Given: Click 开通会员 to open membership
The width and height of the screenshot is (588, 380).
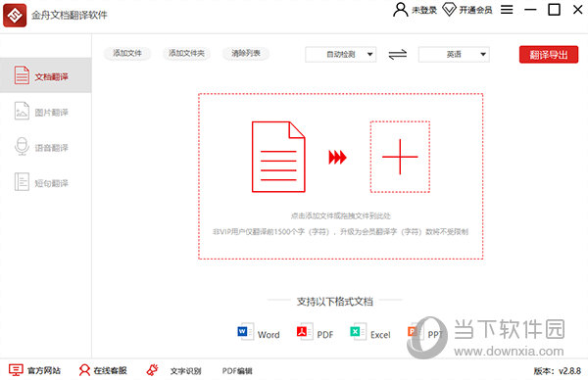Looking at the screenshot, I should click(475, 10).
